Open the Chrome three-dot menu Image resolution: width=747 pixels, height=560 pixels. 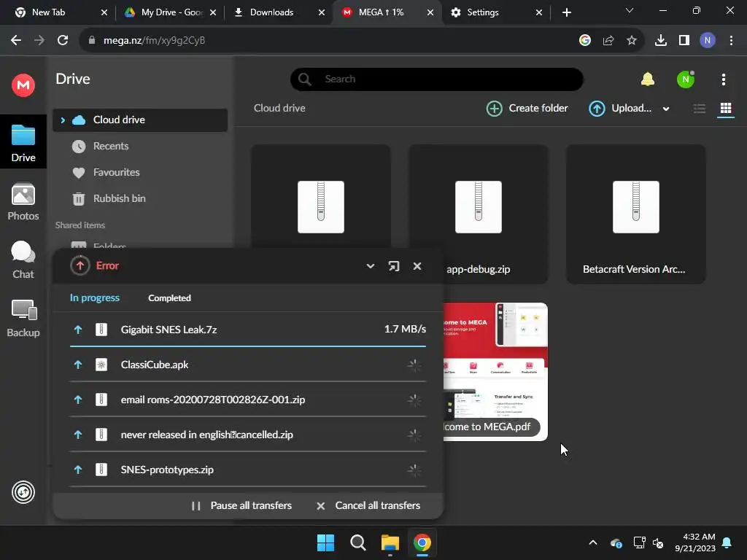tap(731, 41)
